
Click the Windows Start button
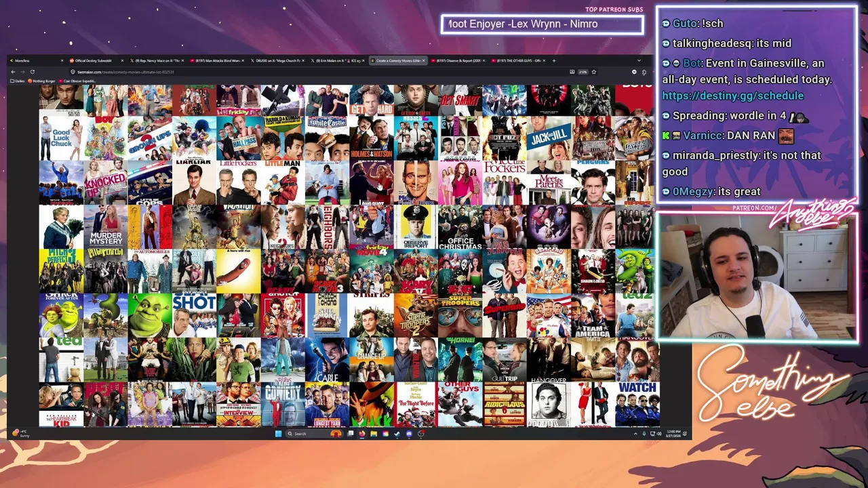(x=278, y=434)
